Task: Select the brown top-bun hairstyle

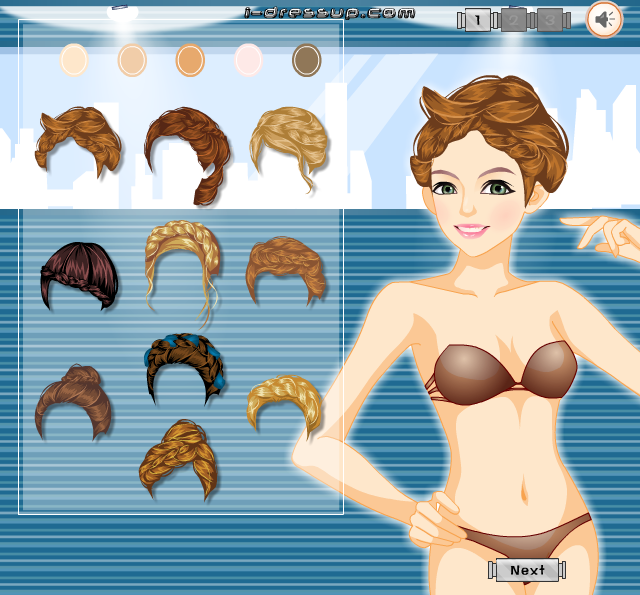Action: (x=73, y=402)
